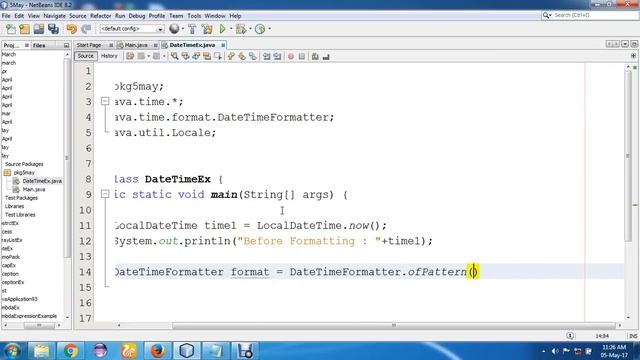
Task: Minimize the Projects window group
Action: [x=67, y=45]
